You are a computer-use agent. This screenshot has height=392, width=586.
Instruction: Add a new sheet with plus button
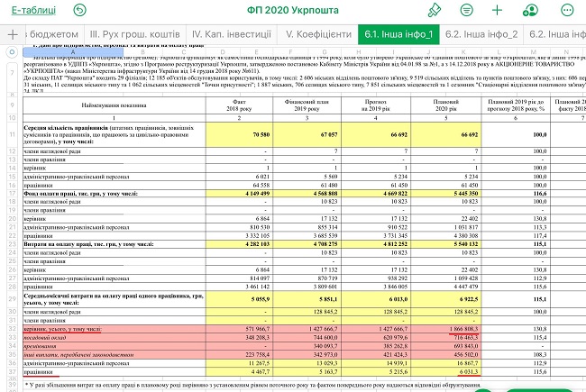coord(14,34)
